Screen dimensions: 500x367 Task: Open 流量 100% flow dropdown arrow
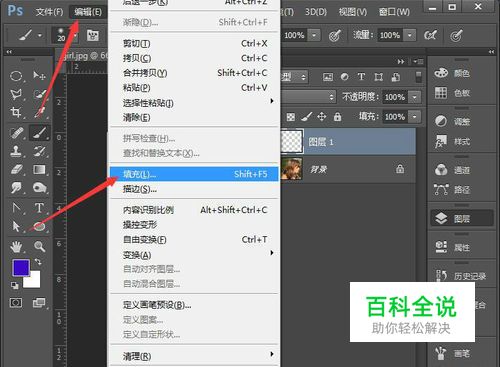coord(410,35)
